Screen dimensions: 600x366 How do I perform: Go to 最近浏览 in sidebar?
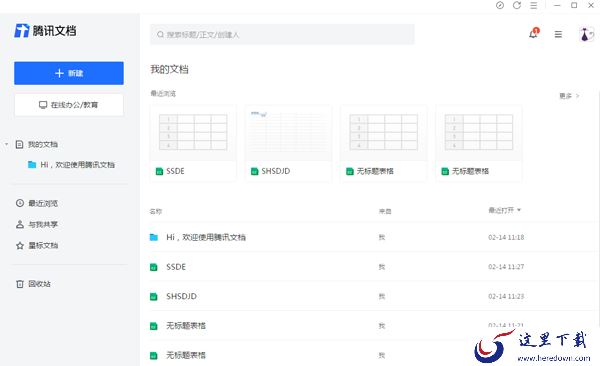43,203
